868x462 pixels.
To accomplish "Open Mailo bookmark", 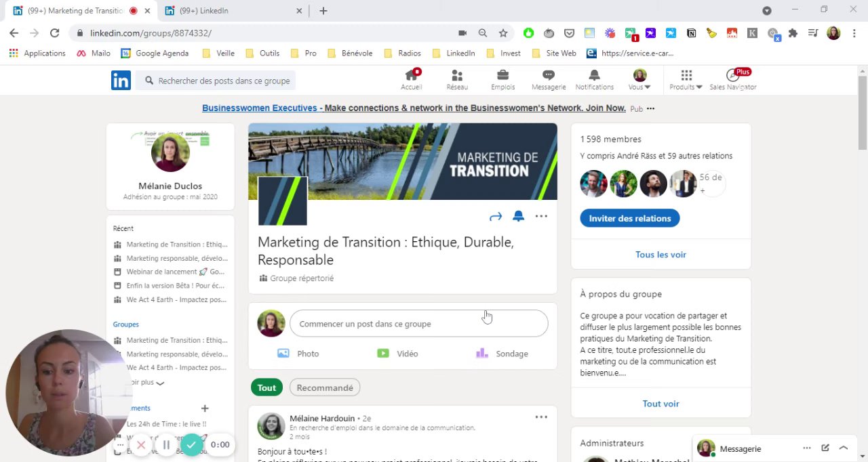I will [94, 54].
